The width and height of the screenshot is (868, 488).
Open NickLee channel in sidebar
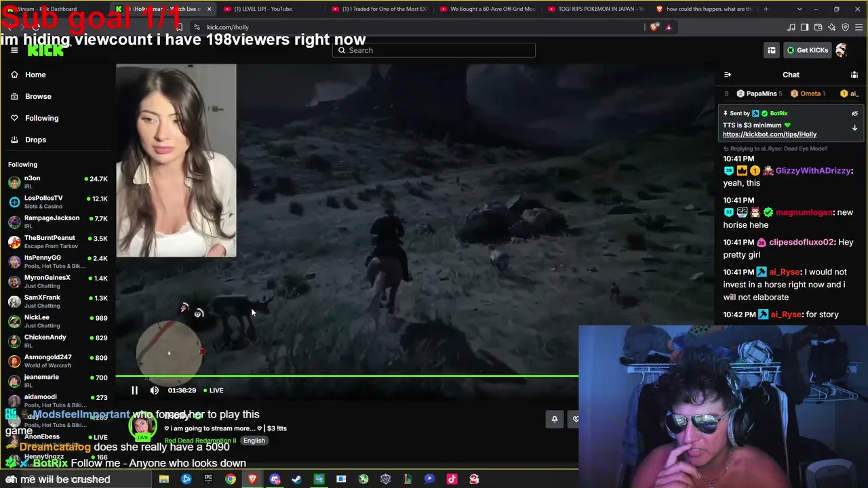(58, 321)
